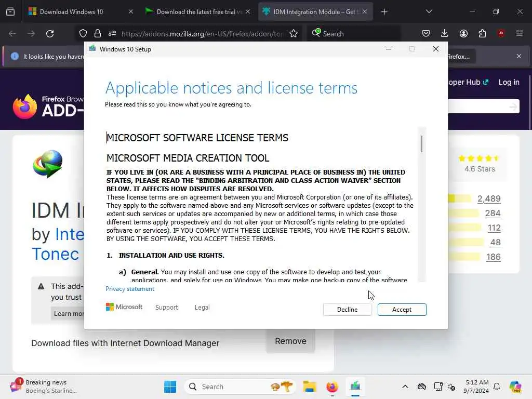Open the Breaking news widget

click(44, 387)
